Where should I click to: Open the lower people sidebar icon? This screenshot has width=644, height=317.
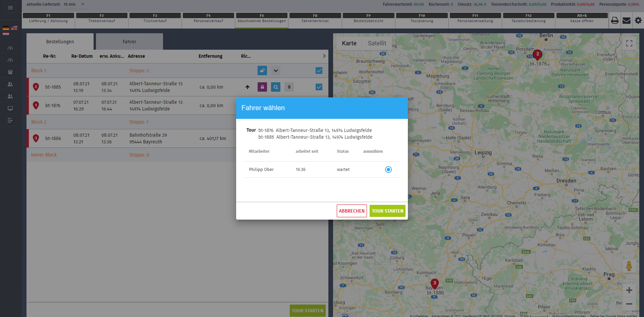pos(10,96)
